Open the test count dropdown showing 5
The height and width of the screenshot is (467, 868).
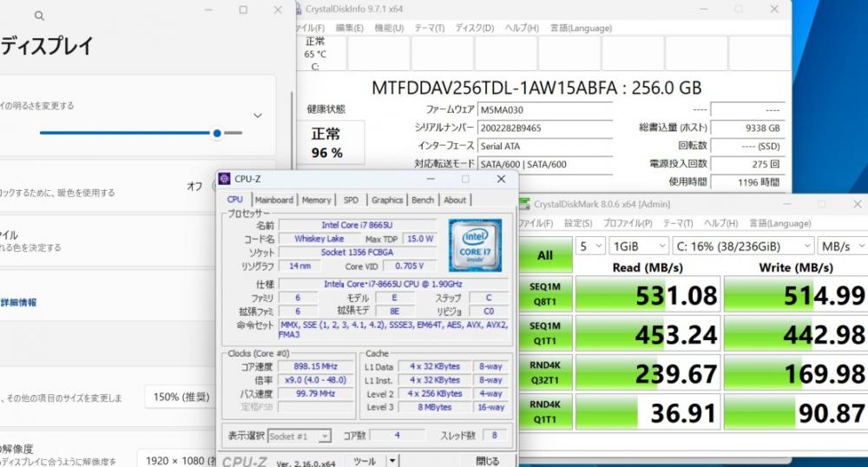click(x=590, y=247)
